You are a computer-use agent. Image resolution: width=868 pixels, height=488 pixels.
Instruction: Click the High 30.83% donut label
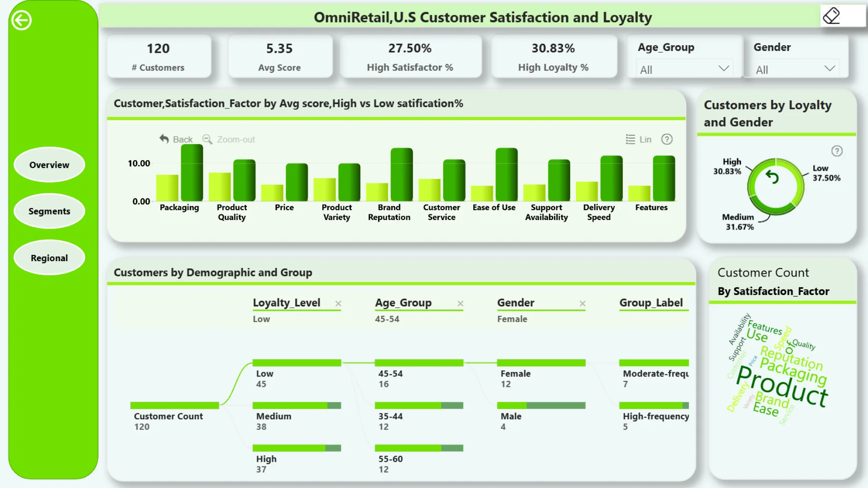click(727, 166)
